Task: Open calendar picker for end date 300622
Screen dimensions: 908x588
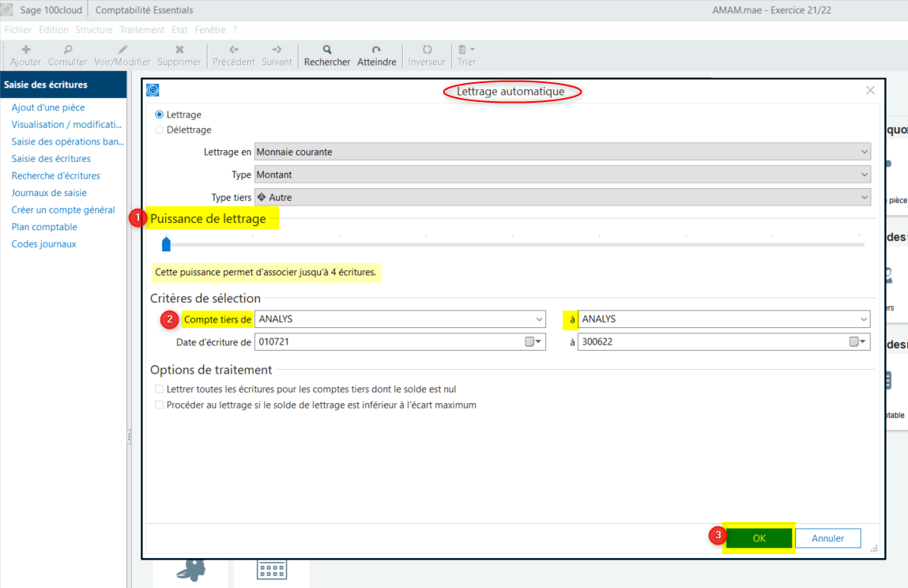Action: point(858,342)
